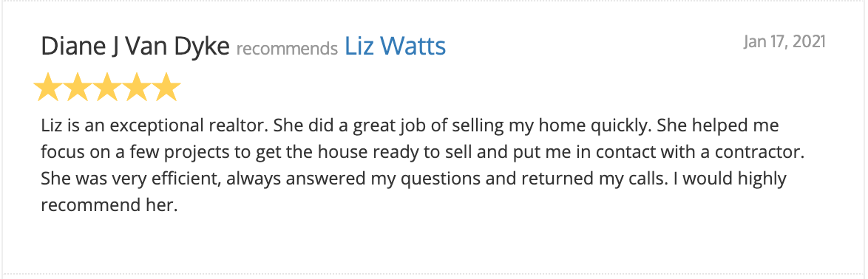Select the third (middle) rating star
This screenshot has height=279, width=868.
(107, 87)
